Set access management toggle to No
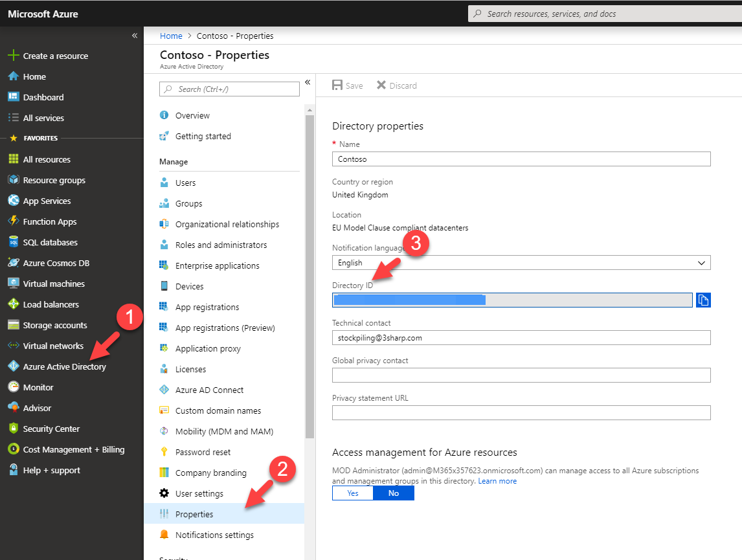This screenshot has height=560, width=742. [394, 493]
